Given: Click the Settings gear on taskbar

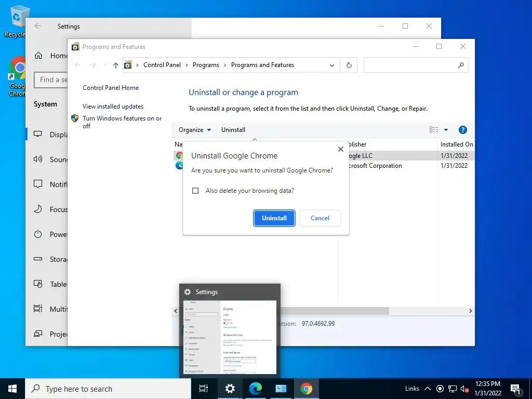Looking at the screenshot, I should pos(230,389).
